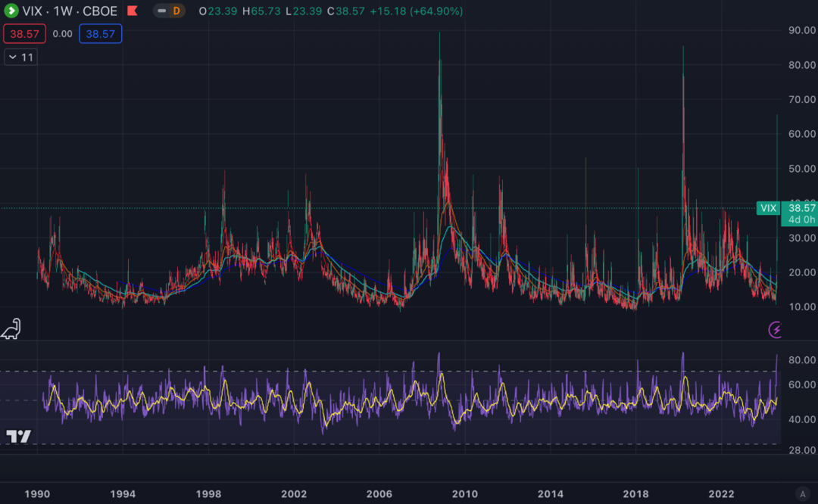
Task: Click the 1990 label on the time axis
Action: [x=37, y=493]
